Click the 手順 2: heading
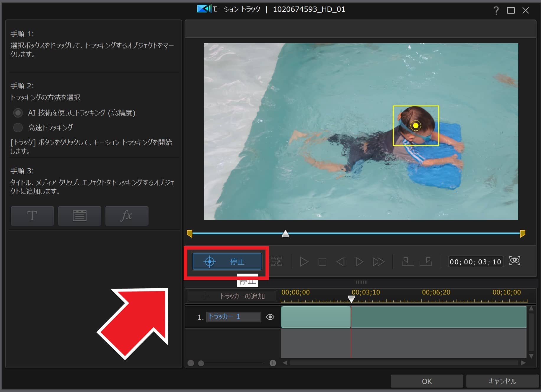Screen dimensions: 541x392 [x=22, y=86]
